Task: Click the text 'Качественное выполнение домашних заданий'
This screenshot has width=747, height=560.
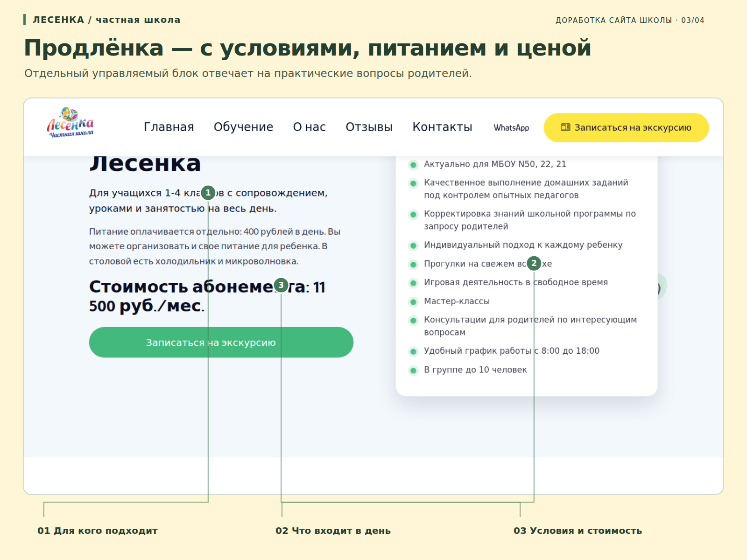Action: pos(526,182)
